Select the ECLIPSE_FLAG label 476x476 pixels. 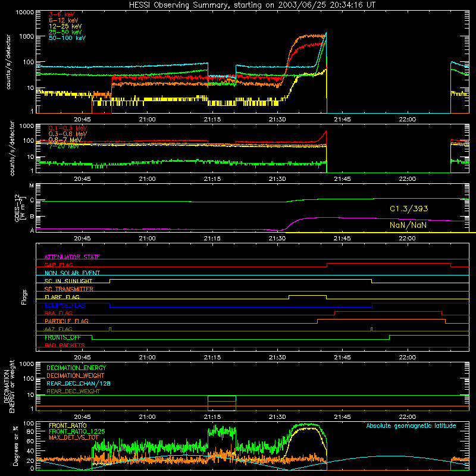[65, 305]
